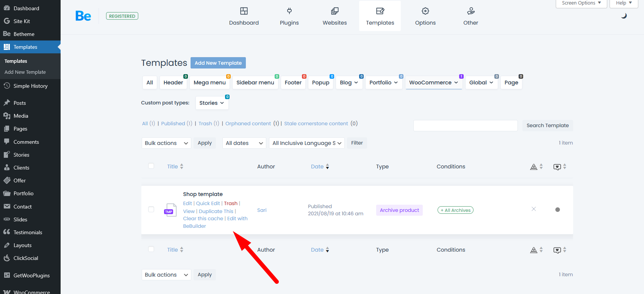Select the Popup template filter
The image size is (644, 294).
tap(321, 82)
